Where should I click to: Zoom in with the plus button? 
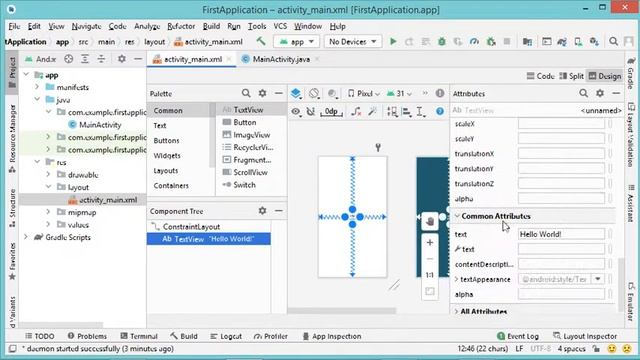click(430, 243)
